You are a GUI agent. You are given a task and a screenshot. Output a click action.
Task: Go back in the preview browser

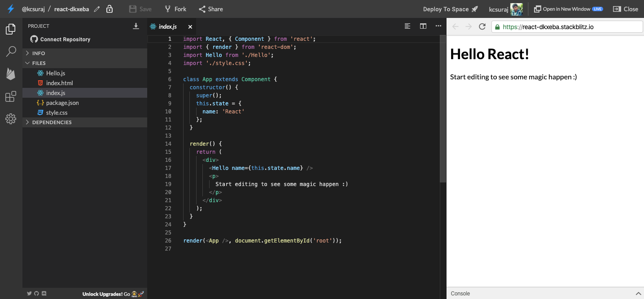pyautogui.click(x=456, y=27)
